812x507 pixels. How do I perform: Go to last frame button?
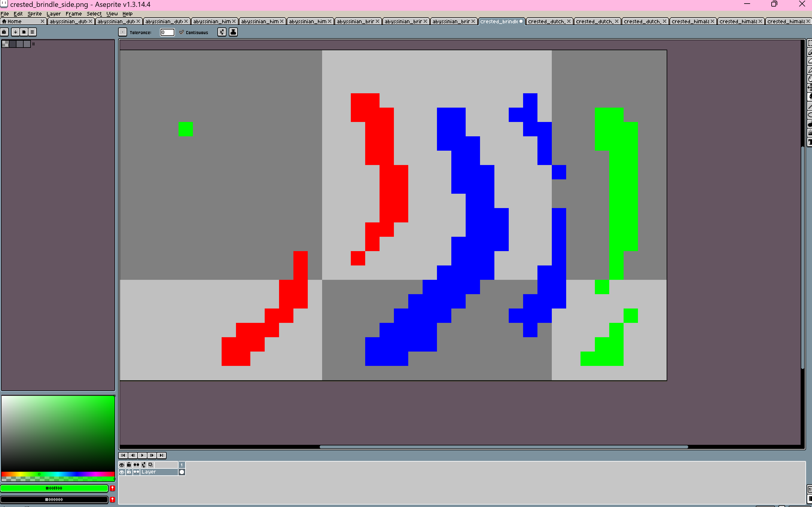(162, 455)
